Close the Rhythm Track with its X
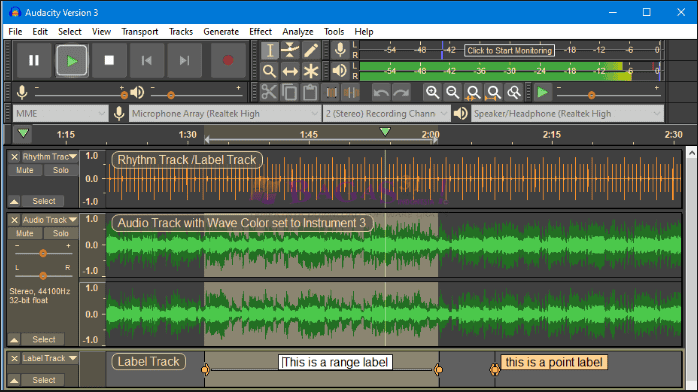This screenshot has width=698, height=392. pos(14,157)
